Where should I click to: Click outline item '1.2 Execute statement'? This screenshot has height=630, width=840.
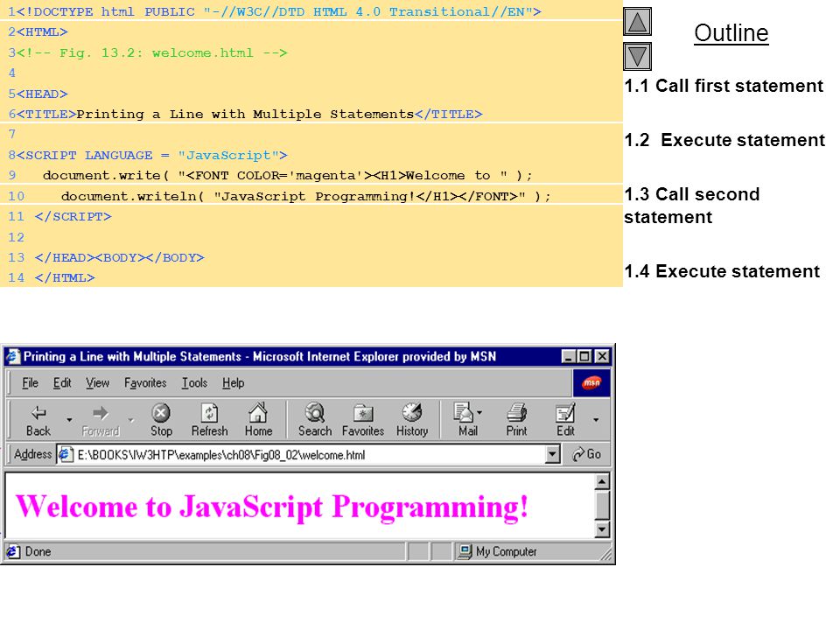click(724, 140)
